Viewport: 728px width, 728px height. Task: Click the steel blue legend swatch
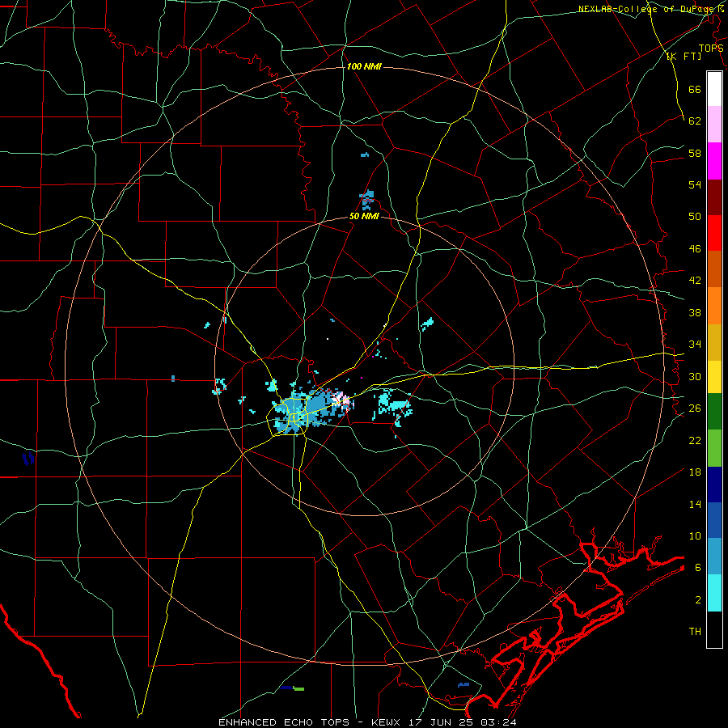click(x=714, y=557)
